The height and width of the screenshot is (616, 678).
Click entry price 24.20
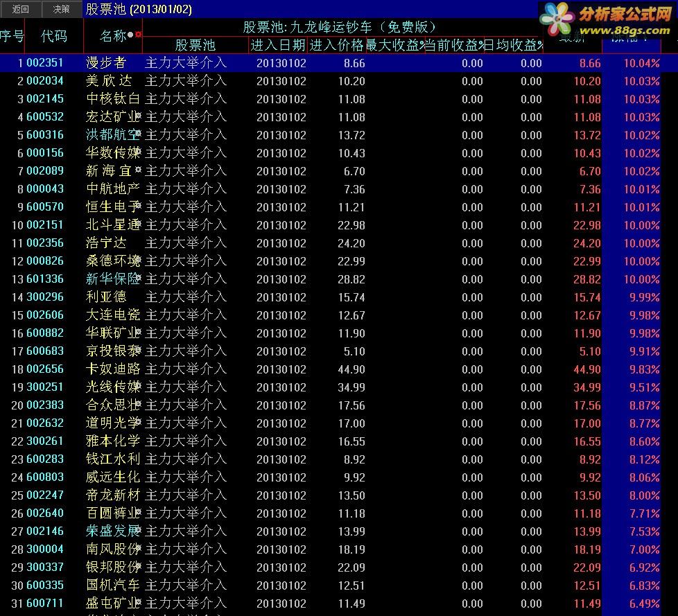click(x=351, y=243)
